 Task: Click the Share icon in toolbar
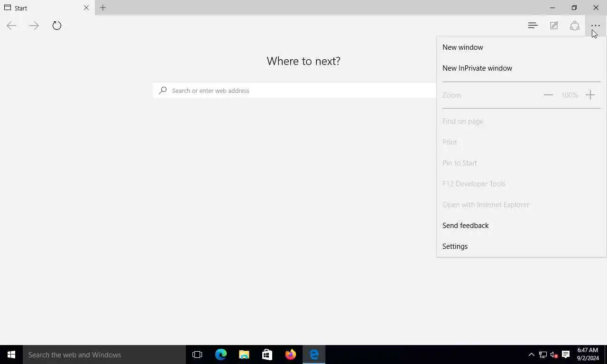(575, 26)
